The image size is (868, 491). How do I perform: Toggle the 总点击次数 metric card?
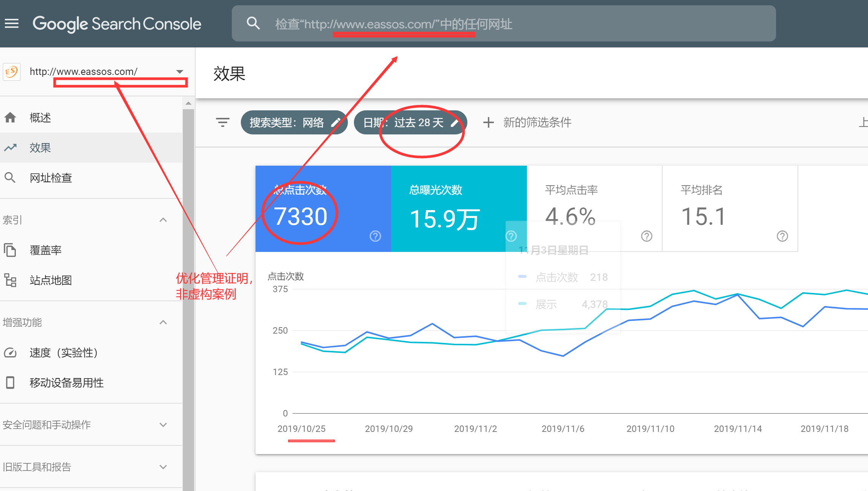pyautogui.click(x=323, y=209)
